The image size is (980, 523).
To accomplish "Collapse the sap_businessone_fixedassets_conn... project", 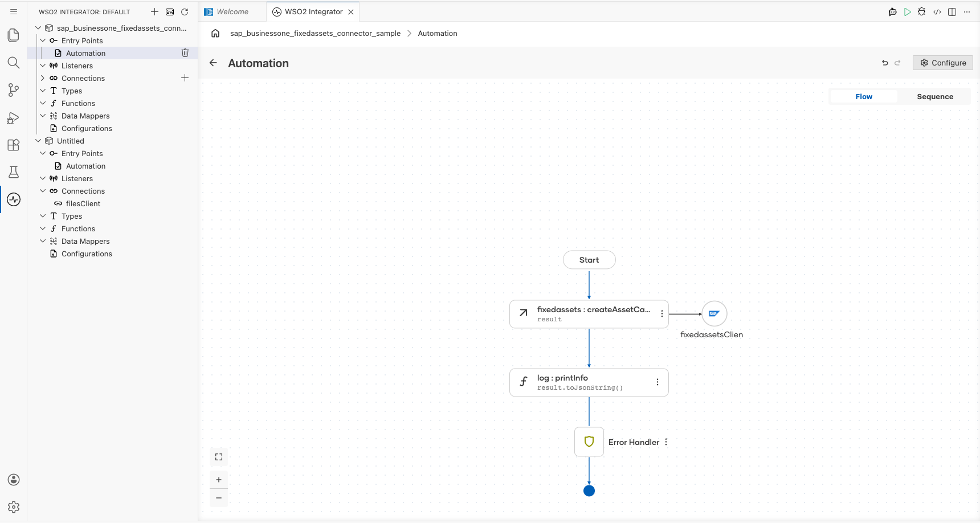I will [38, 28].
